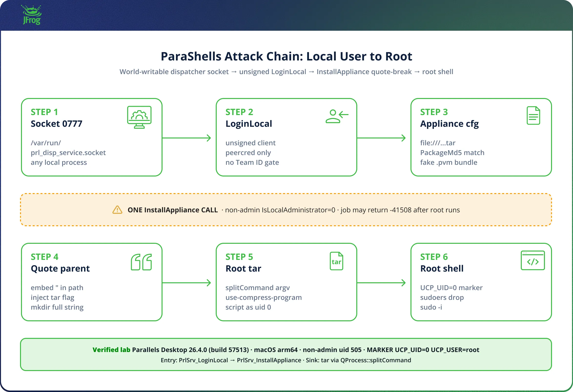Click the Socket 0777 heading
The width and height of the screenshot is (573, 392).
(56, 124)
